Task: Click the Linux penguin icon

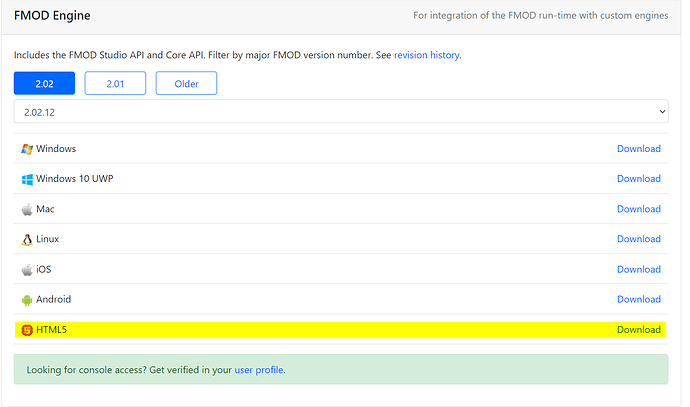Action: [27, 240]
